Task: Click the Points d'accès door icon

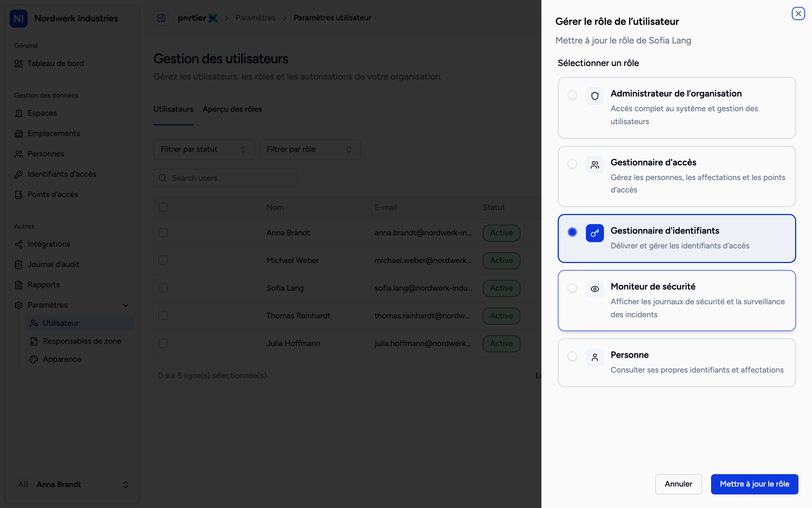Action: 18,194
